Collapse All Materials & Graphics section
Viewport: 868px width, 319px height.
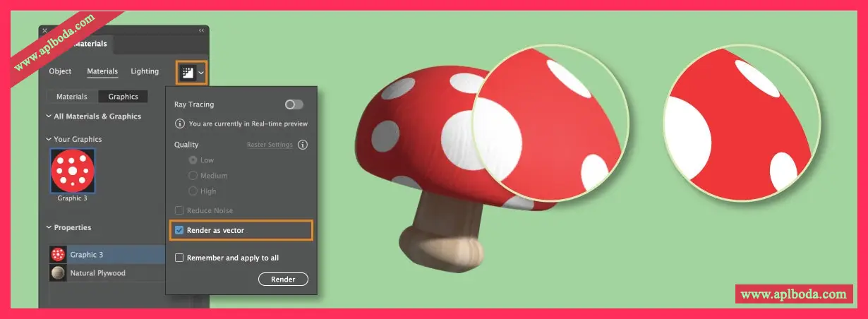point(48,116)
